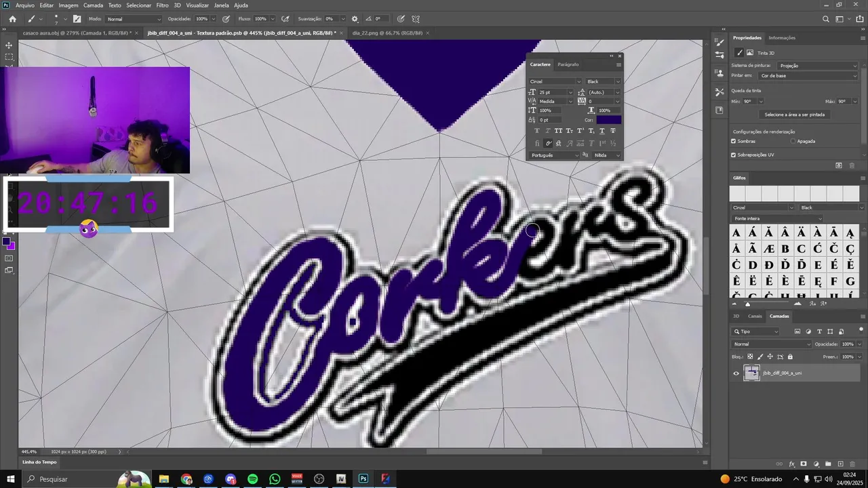Viewport: 868px width, 488px height.
Task: Switch to the Parágrafo tab
Action: coord(568,64)
